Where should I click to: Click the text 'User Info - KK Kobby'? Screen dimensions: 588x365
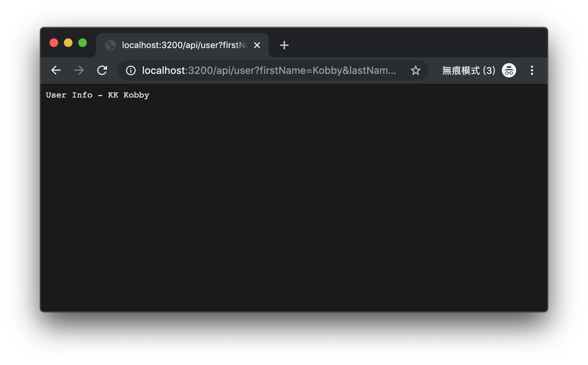click(x=98, y=95)
